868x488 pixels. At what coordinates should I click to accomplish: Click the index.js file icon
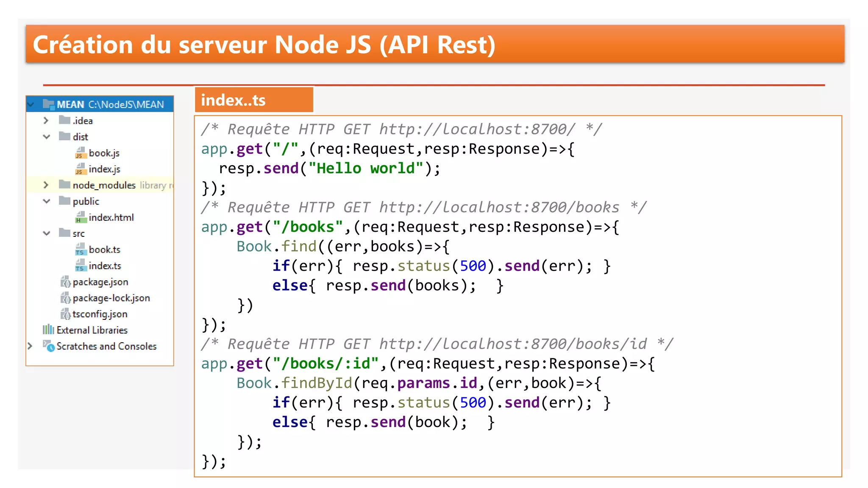[x=81, y=169]
